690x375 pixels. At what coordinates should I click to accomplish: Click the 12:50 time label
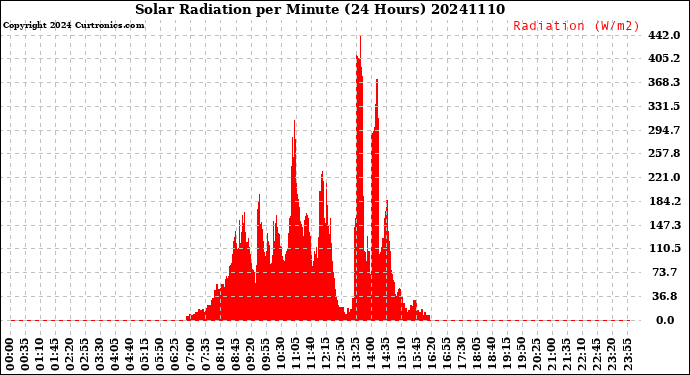(341, 355)
